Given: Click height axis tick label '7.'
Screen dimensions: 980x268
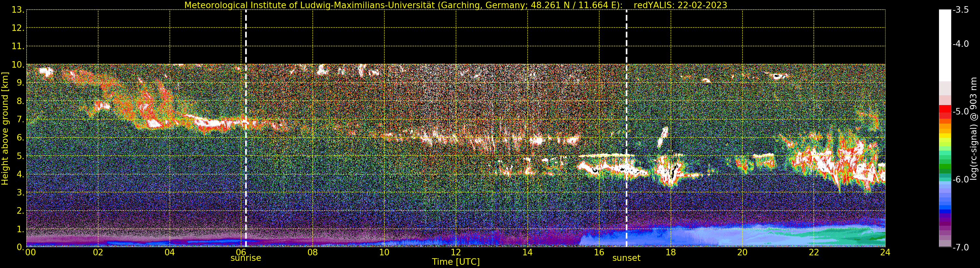Looking at the screenshot, I should pos(20,119).
